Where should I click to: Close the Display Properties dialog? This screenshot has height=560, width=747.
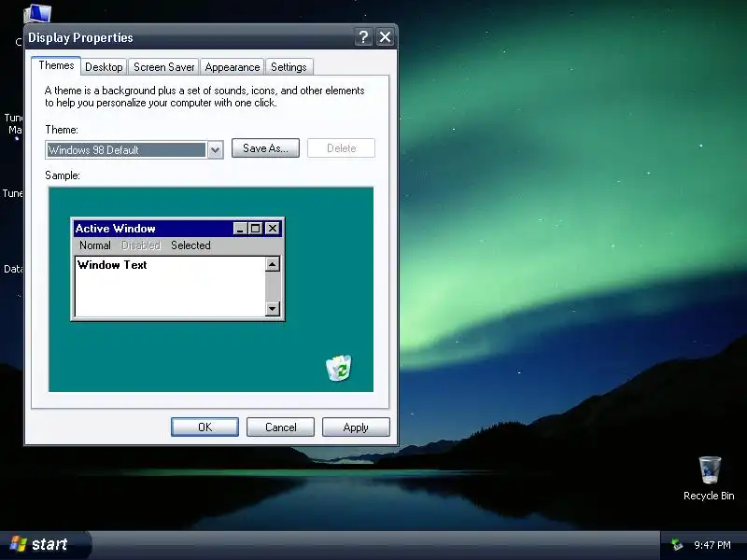[x=385, y=37]
